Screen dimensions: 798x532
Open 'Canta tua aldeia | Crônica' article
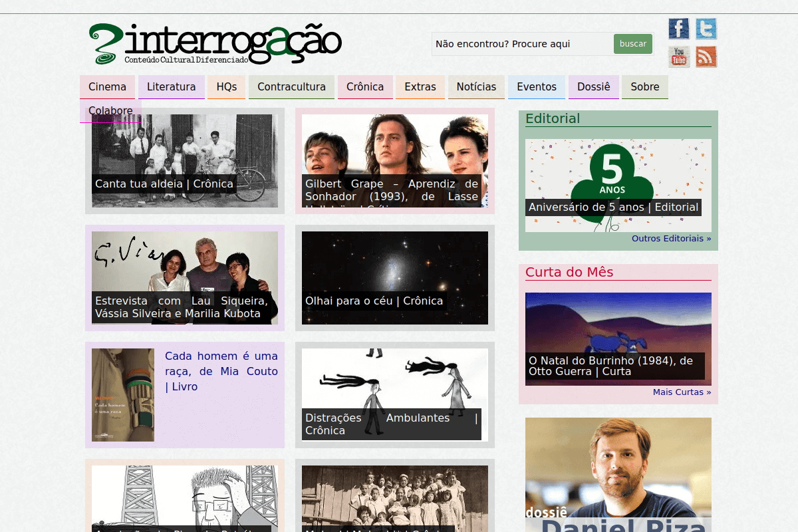[164, 184]
